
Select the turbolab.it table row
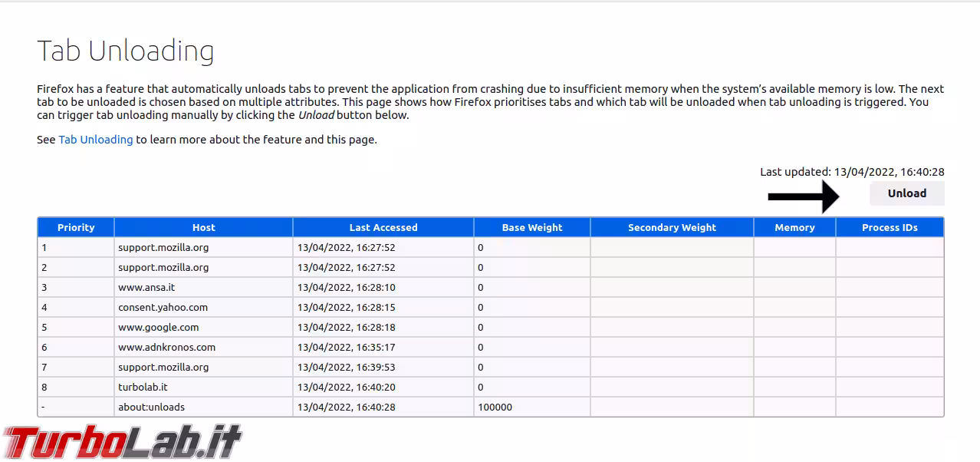[x=203, y=387]
